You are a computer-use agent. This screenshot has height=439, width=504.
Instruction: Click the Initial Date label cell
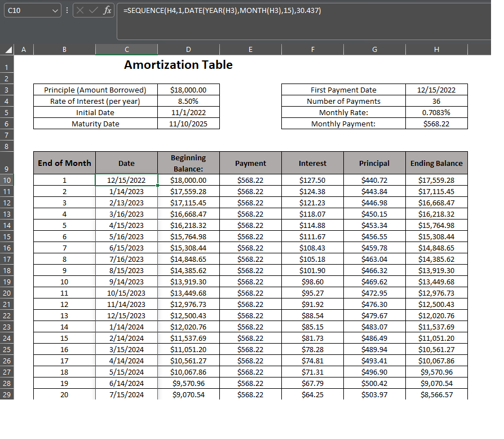[95, 112]
